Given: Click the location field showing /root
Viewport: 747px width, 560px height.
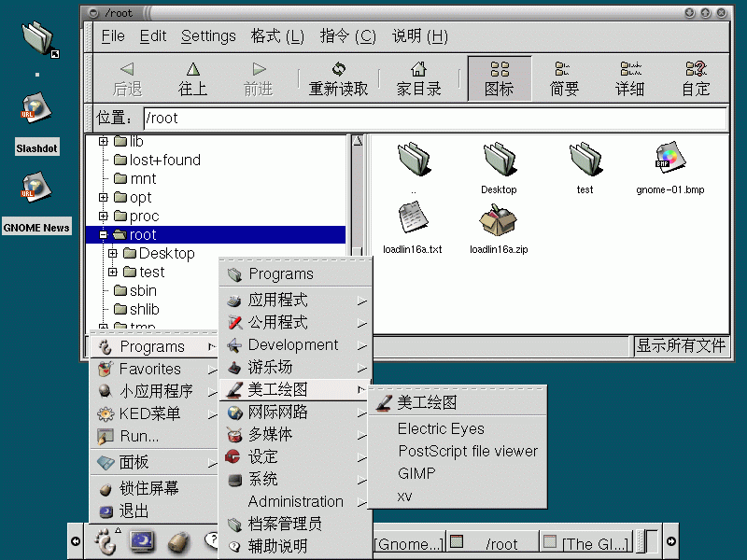Looking at the screenshot, I should point(435,119).
